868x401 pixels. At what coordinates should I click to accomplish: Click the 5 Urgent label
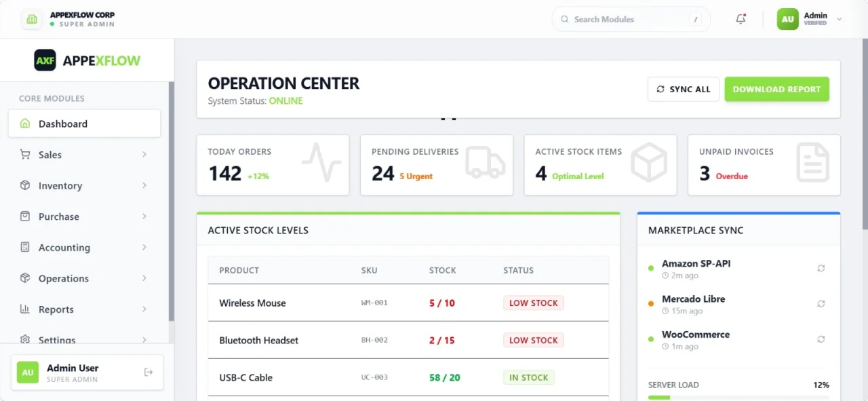point(416,176)
